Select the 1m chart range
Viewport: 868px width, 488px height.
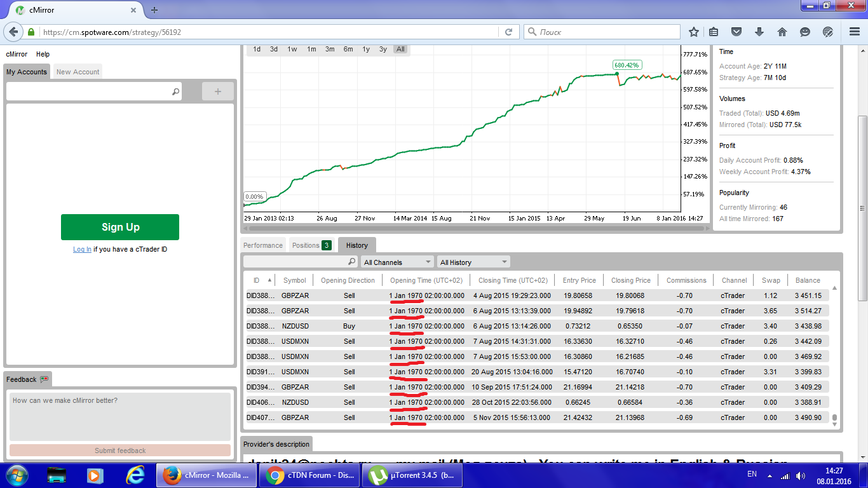click(311, 49)
